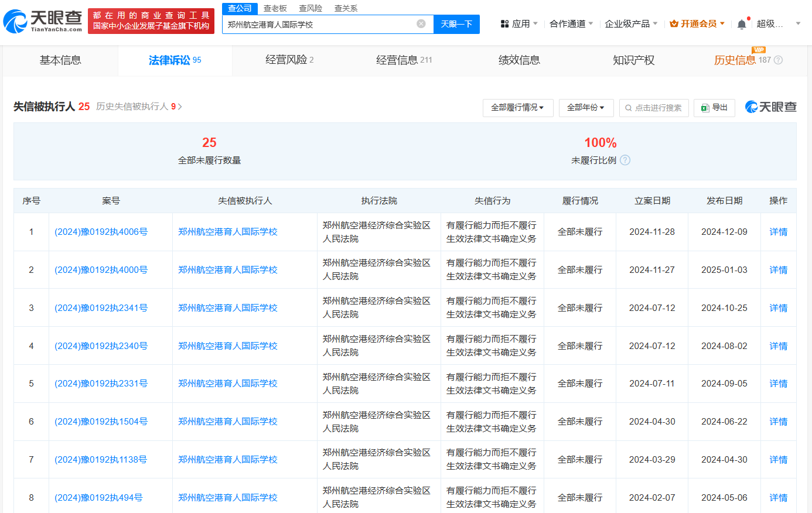Click the question mark beside 未履行比例
Screen dimensions: 812x513
[x=625, y=160]
